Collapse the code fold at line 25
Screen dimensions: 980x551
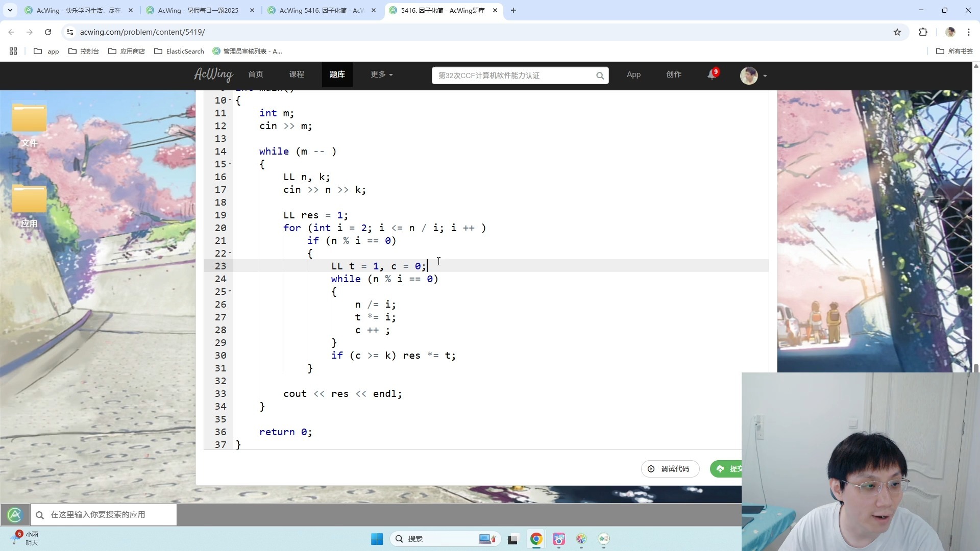[x=230, y=291]
